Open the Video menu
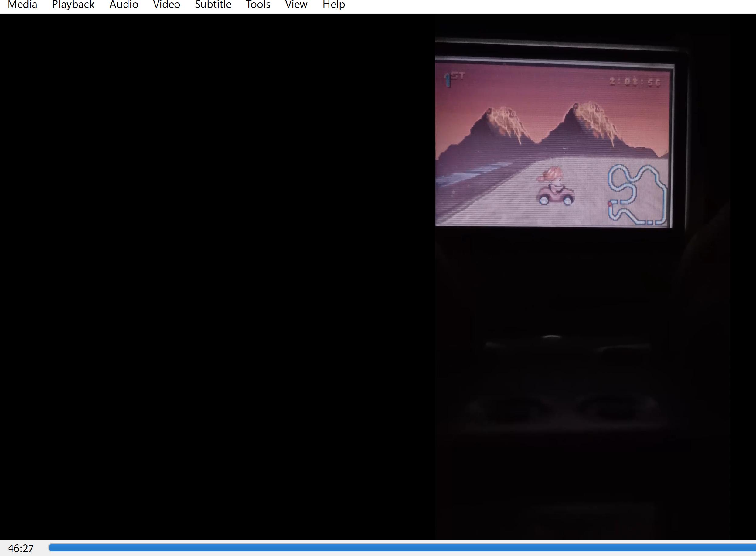The image size is (756, 556). (x=166, y=5)
